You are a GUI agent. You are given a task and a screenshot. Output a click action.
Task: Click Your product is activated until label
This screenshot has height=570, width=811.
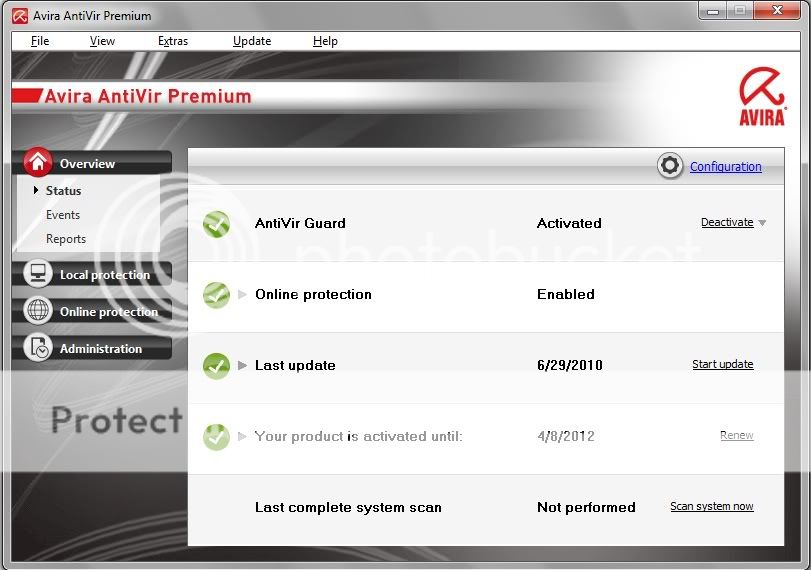point(358,436)
